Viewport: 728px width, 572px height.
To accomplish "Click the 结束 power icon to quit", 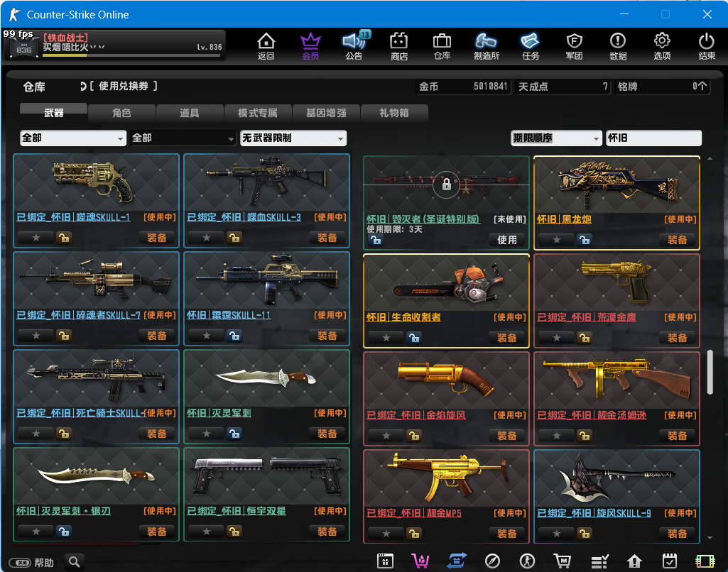I will (x=707, y=46).
